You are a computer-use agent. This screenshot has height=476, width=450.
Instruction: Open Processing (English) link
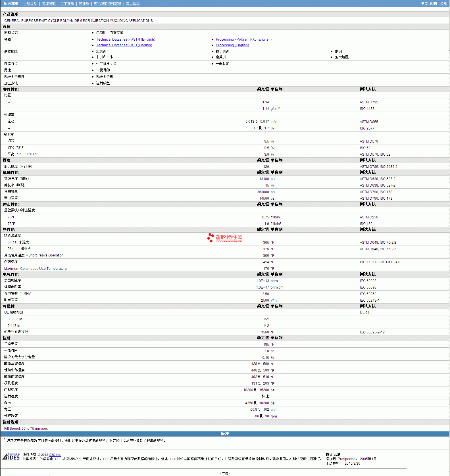(232, 45)
